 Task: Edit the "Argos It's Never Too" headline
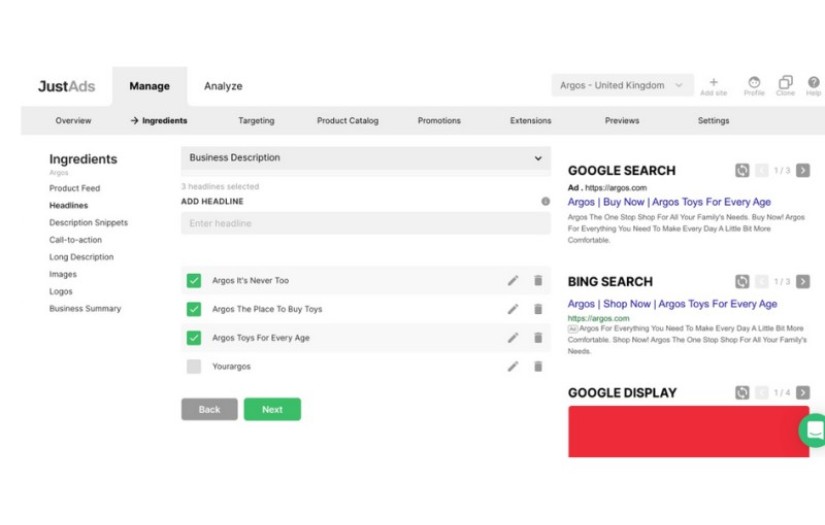click(x=513, y=281)
